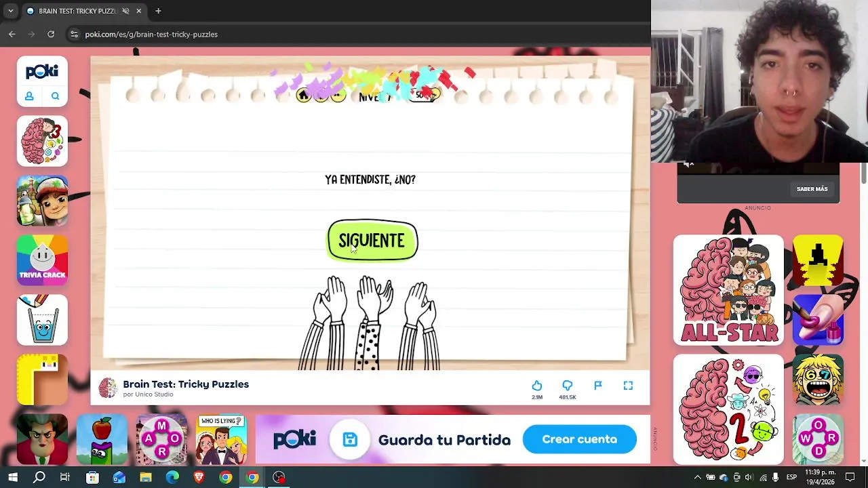Show hidden system tray icons
Image resolution: width=868 pixels, height=488 pixels.
pos(696,477)
